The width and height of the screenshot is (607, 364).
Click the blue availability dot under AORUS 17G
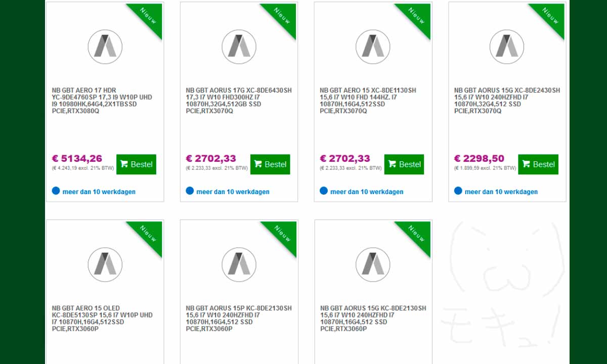189,191
